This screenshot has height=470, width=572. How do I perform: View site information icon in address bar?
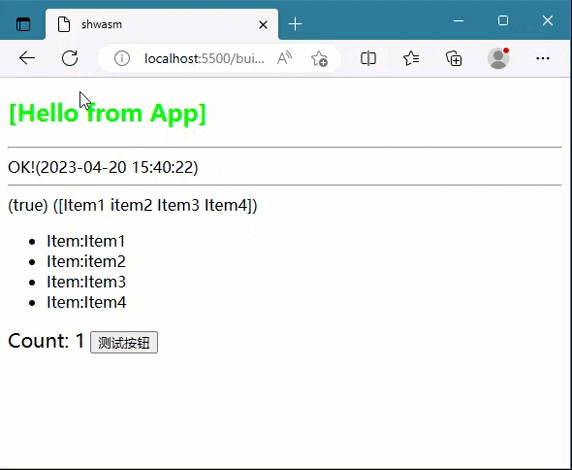pos(122,58)
